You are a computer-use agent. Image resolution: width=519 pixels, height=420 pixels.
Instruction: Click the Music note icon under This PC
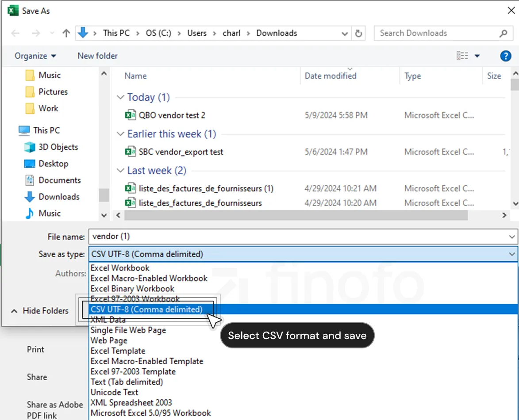30,213
